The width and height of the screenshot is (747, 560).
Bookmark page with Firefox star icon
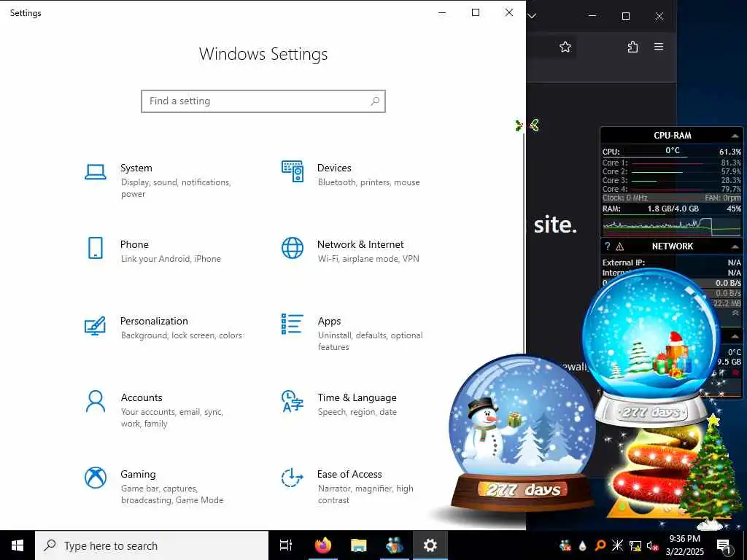point(565,47)
